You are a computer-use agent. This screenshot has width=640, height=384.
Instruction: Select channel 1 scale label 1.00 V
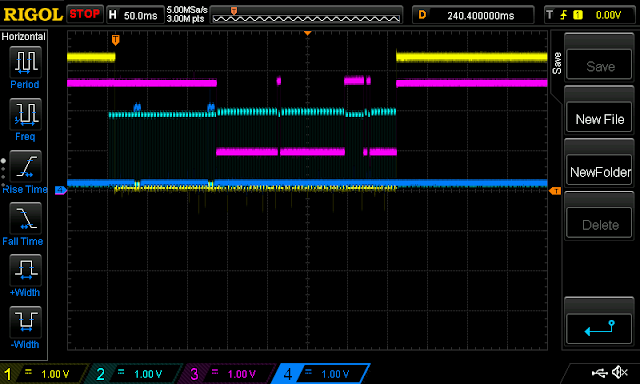(x=55, y=374)
